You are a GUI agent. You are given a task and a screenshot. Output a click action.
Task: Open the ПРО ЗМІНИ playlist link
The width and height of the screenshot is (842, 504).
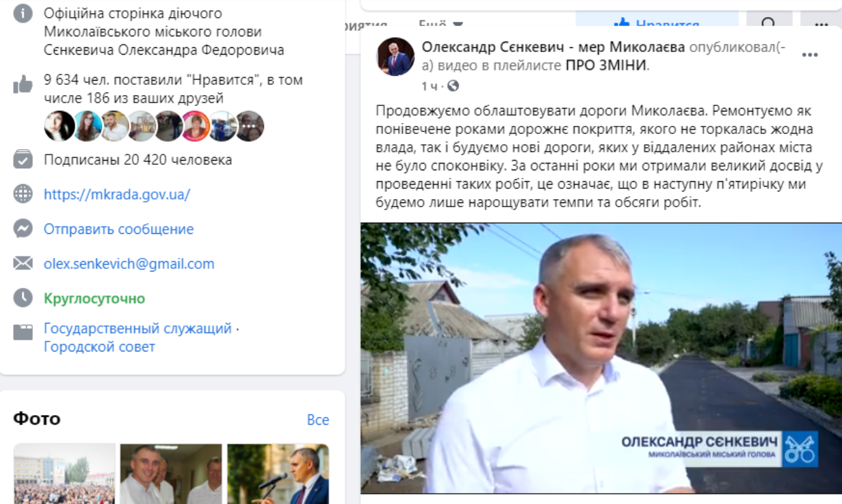click(x=606, y=66)
